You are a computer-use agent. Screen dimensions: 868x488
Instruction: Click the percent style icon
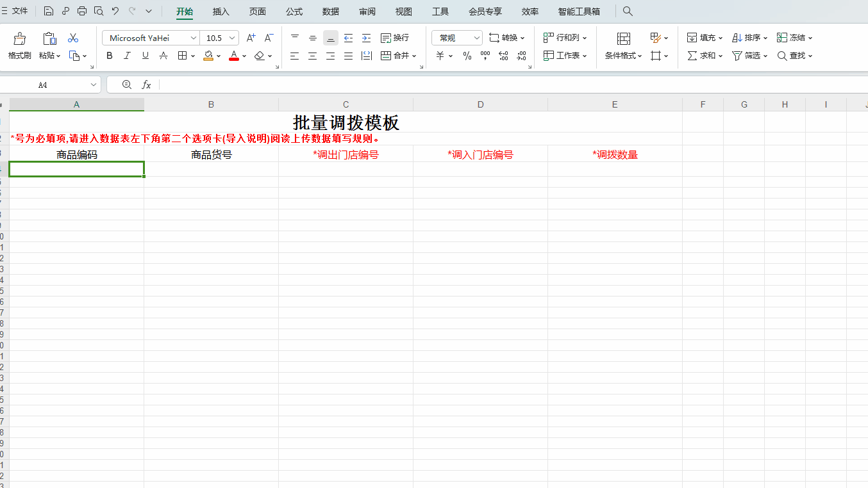coord(467,56)
